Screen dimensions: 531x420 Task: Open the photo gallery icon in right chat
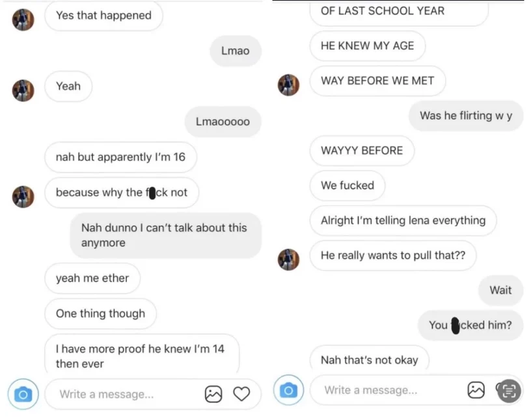click(476, 390)
